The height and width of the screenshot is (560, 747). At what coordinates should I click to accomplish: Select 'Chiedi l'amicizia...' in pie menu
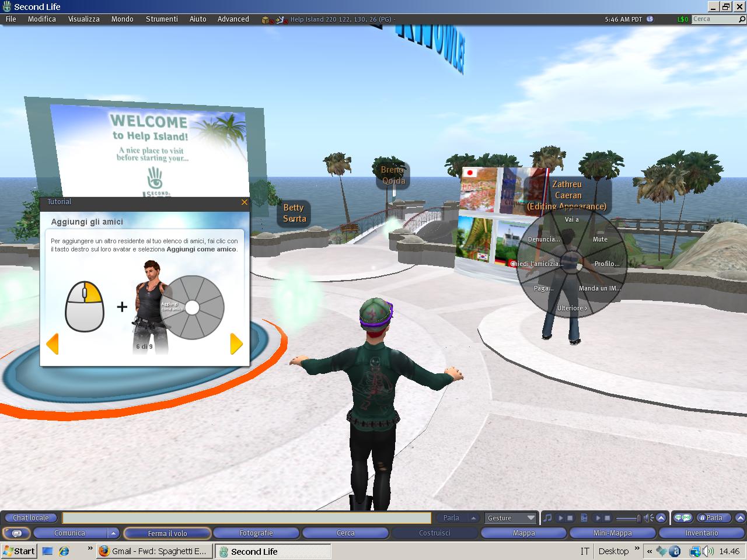pyautogui.click(x=537, y=264)
